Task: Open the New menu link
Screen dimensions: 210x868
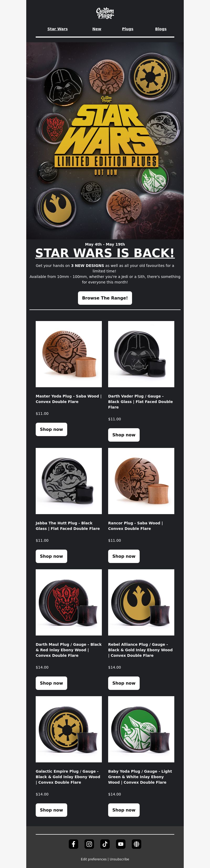Action: point(97,29)
